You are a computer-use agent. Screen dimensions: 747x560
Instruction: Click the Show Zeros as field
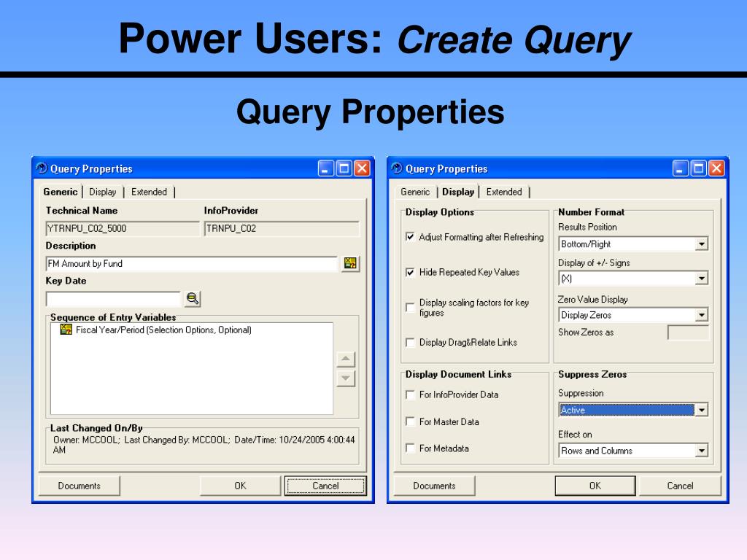click(688, 332)
